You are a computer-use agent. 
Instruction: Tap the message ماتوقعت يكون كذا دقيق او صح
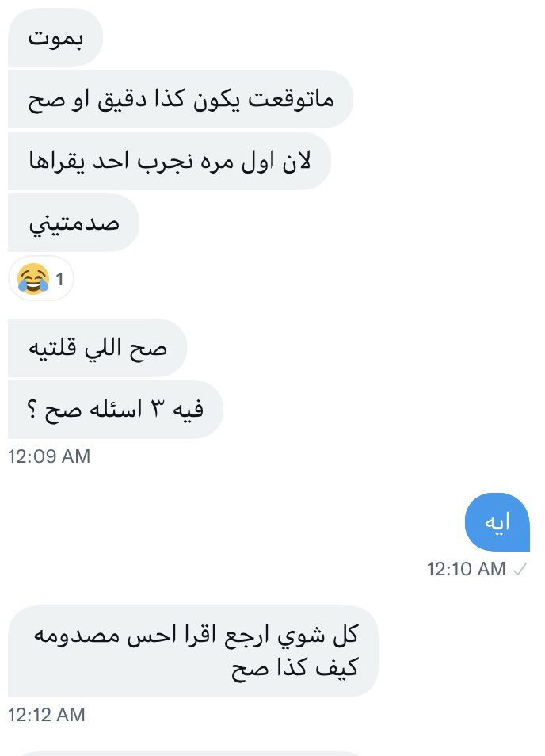(x=181, y=99)
